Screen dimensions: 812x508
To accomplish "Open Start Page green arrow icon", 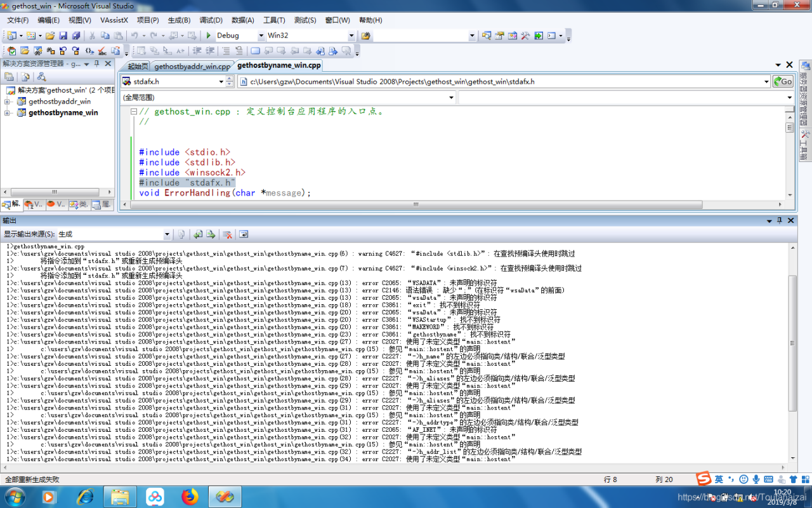I will [x=539, y=36].
